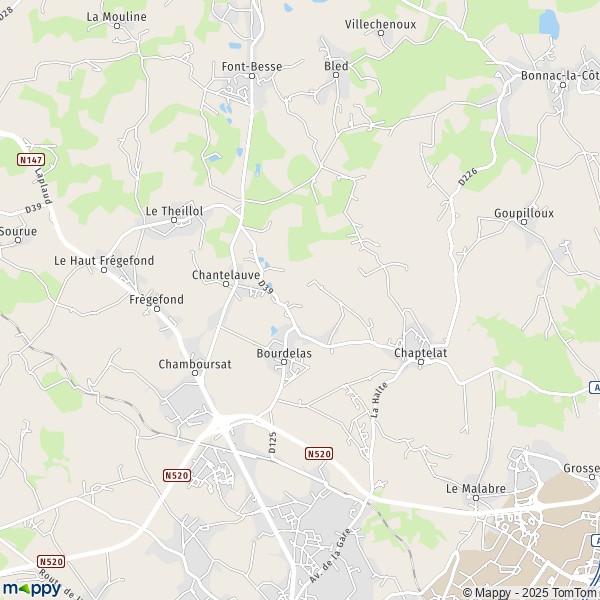Click the Frègefond place label

click(157, 299)
